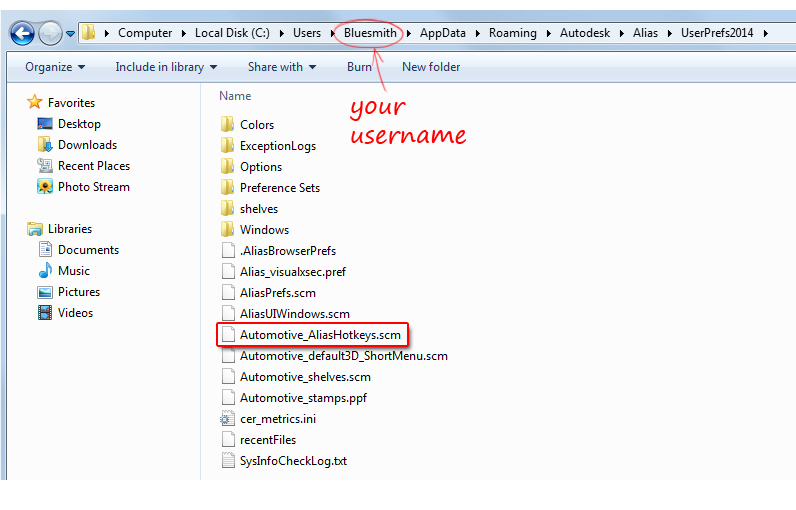This screenshot has height=510, width=796.
Task: Open the Organize menu
Action: click(55, 67)
